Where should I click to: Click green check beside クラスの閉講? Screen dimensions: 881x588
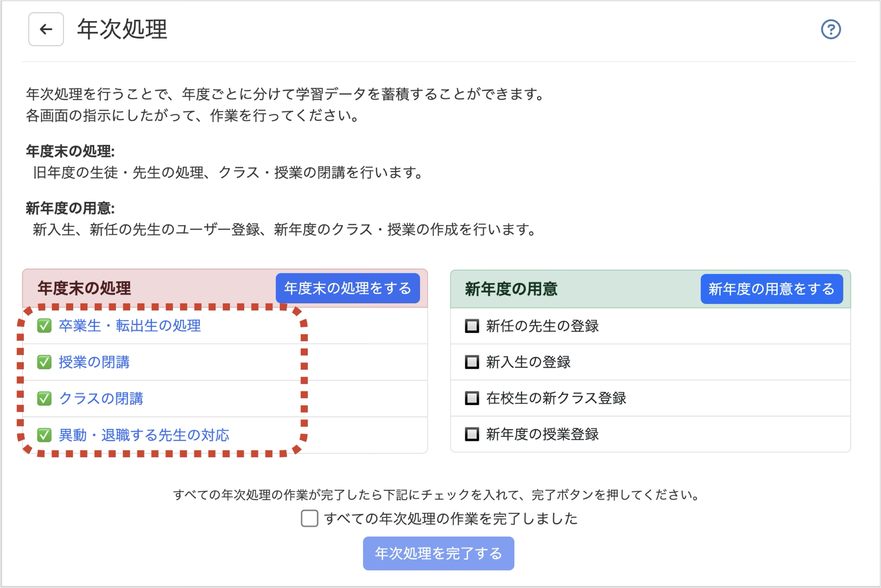click(x=44, y=399)
